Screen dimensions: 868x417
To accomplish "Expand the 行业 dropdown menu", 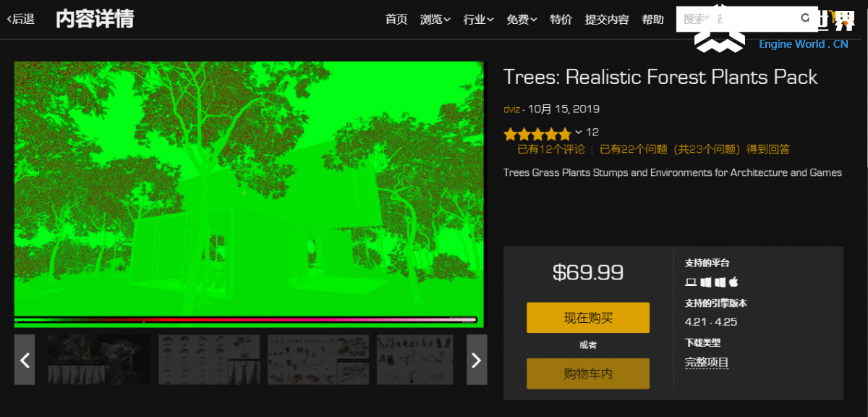I will coord(478,20).
